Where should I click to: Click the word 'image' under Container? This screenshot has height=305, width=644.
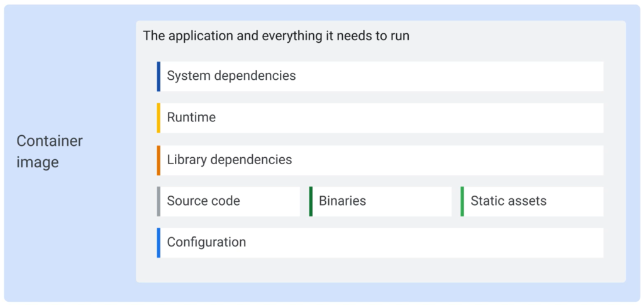coord(38,162)
